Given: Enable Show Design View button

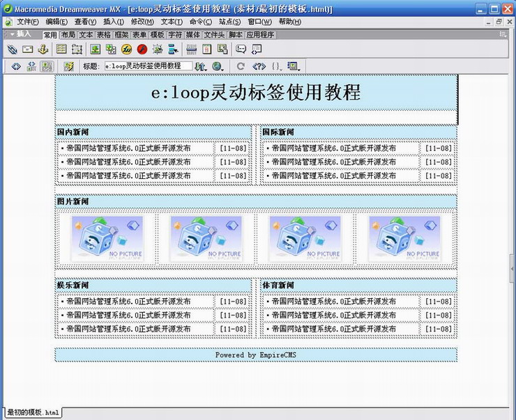Looking at the screenshot, I should pyautogui.click(x=46, y=66).
